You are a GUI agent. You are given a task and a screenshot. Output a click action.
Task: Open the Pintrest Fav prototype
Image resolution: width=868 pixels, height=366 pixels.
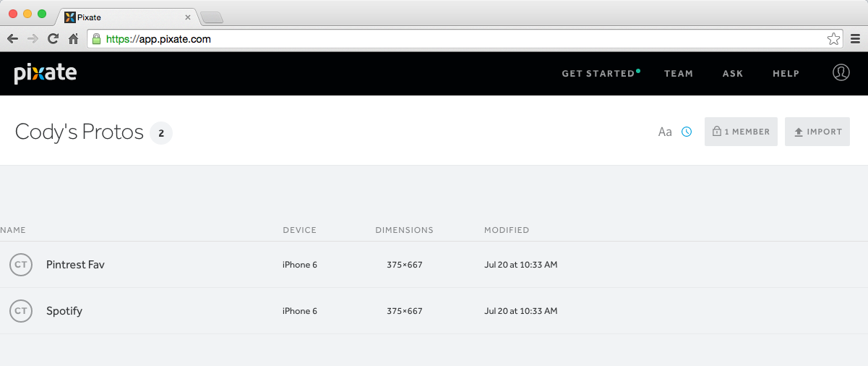pos(75,265)
